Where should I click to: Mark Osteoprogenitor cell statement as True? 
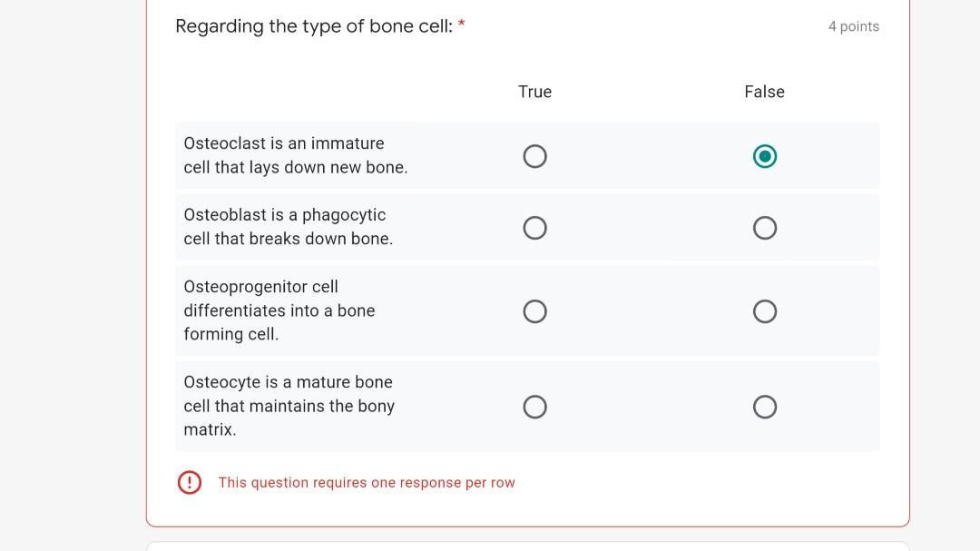coord(534,311)
